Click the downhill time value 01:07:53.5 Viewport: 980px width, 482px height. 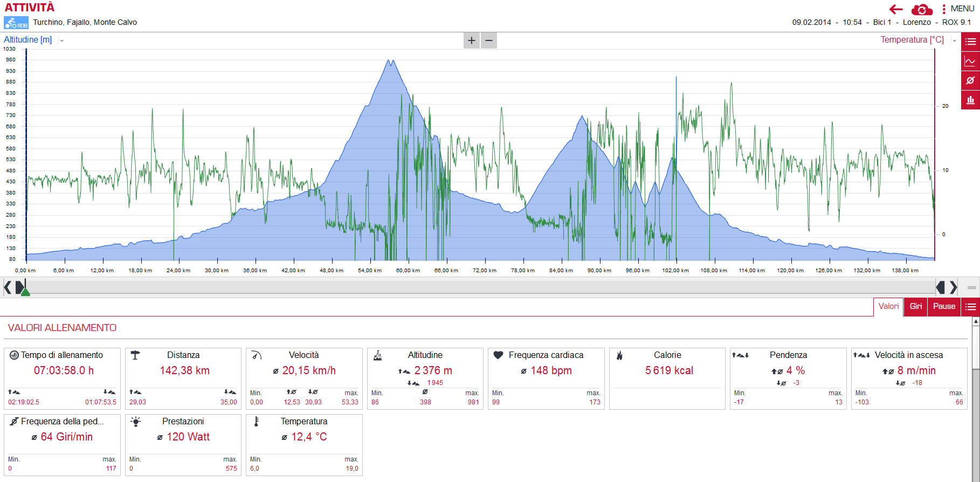point(101,402)
